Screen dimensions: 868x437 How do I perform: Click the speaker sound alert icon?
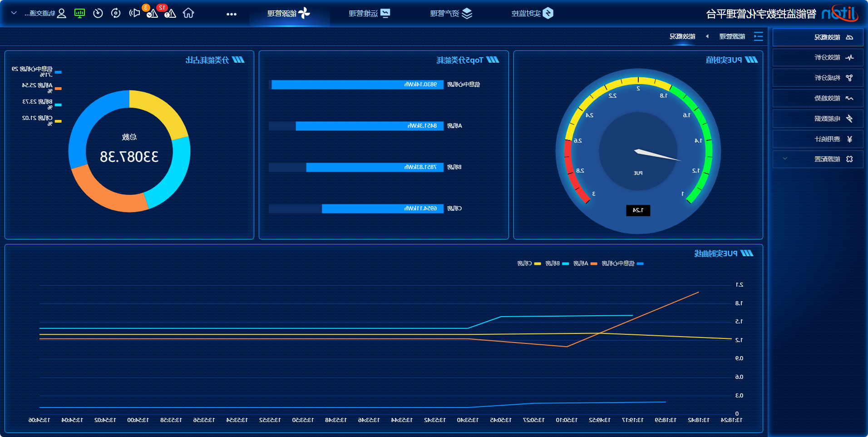(134, 13)
